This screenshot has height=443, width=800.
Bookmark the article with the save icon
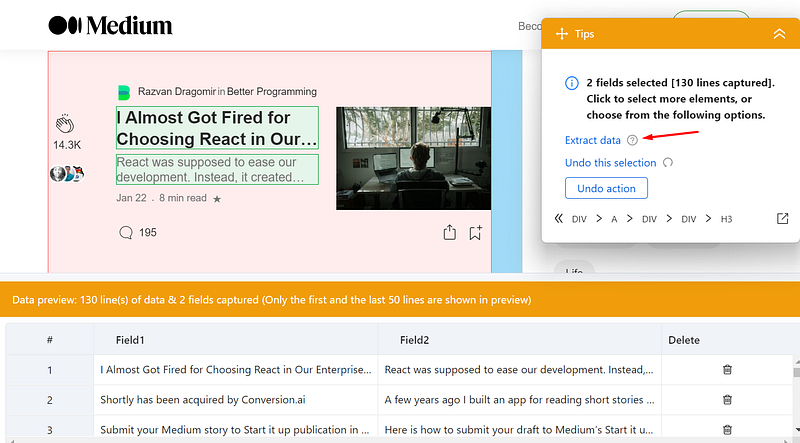476,233
